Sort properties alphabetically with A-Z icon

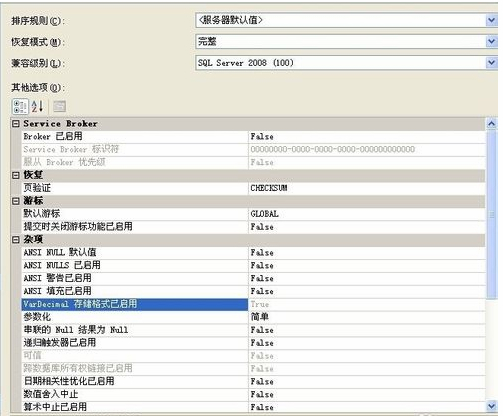click(x=37, y=107)
